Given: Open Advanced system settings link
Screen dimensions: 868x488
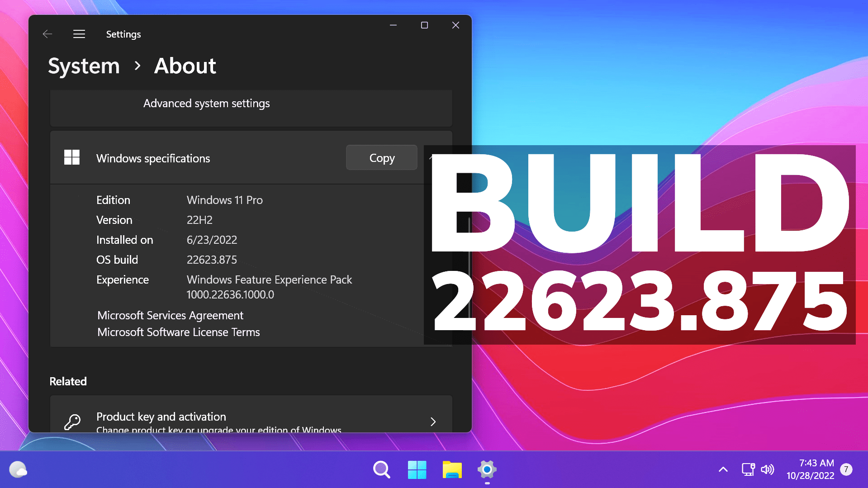Looking at the screenshot, I should click(x=206, y=104).
